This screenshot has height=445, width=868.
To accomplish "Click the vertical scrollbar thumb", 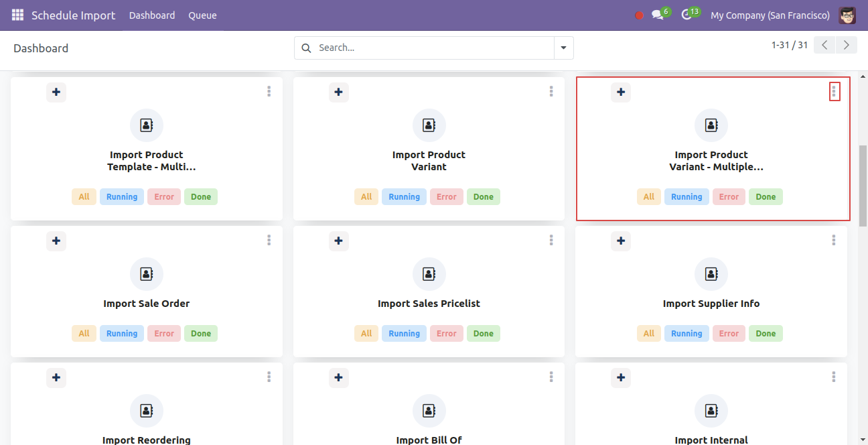I will pos(863,186).
